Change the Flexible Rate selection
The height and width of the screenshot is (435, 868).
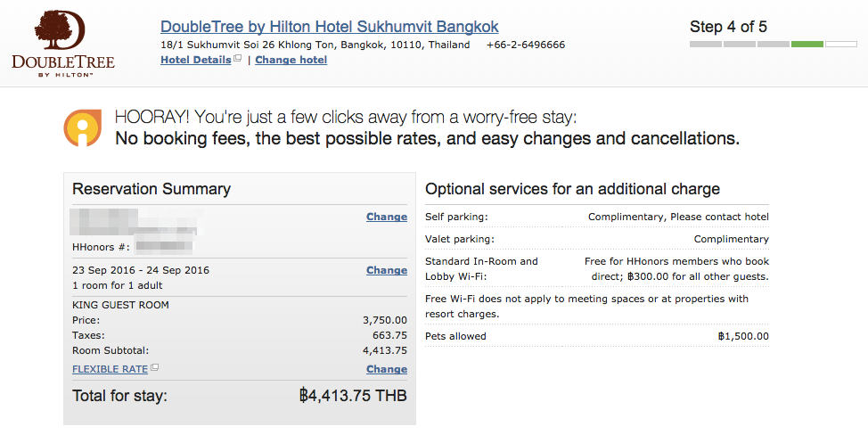tap(387, 370)
